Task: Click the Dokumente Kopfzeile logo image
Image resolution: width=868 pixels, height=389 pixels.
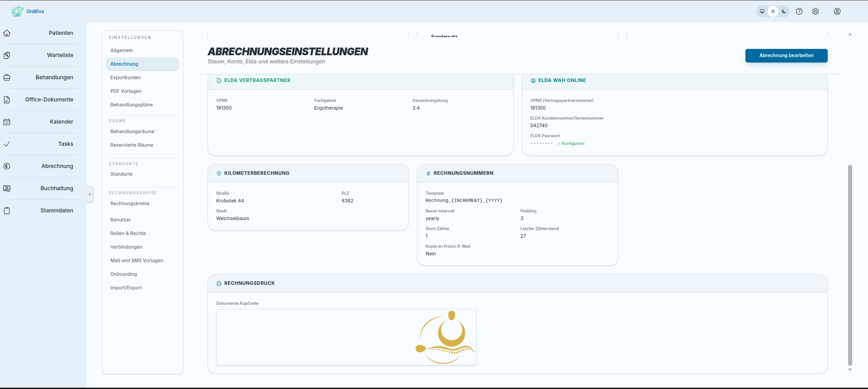Action: point(346,337)
